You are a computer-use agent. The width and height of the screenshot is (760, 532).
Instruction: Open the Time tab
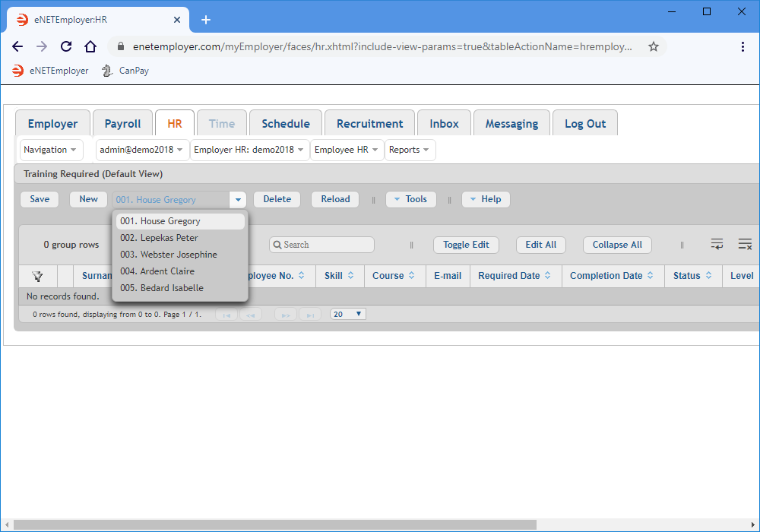(x=222, y=124)
